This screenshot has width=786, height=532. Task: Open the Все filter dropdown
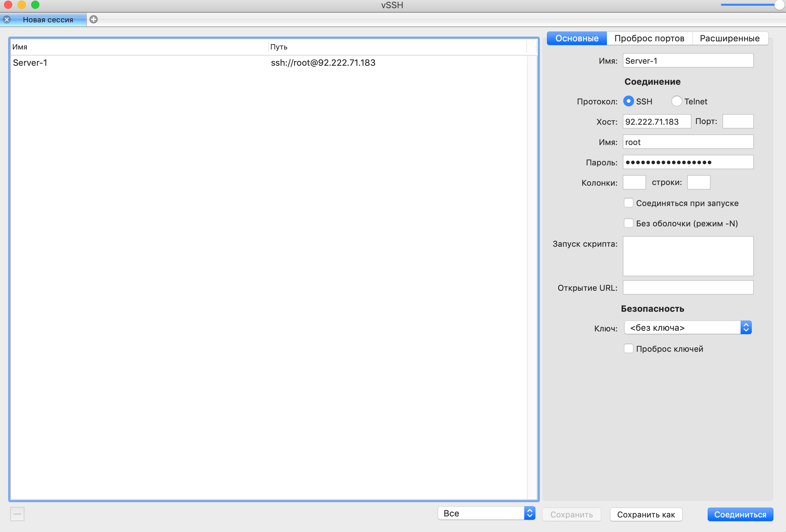[486, 513]
